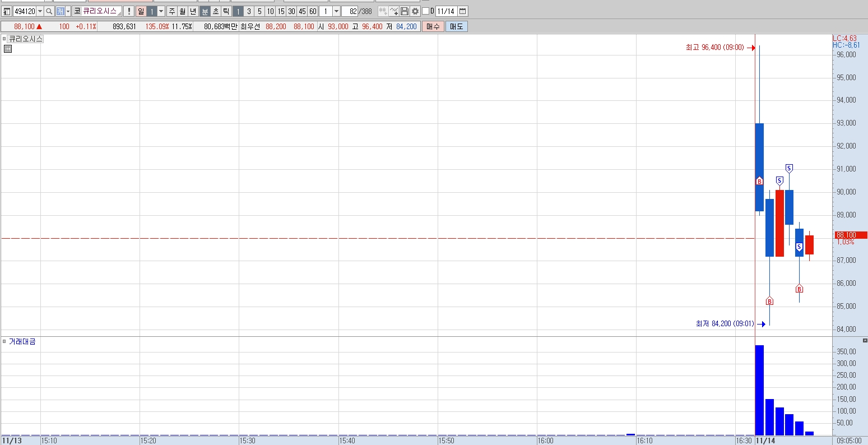The image size is (868, 445).
Task: Open the chart settings gear icon
Action: [x=415, y=11]
